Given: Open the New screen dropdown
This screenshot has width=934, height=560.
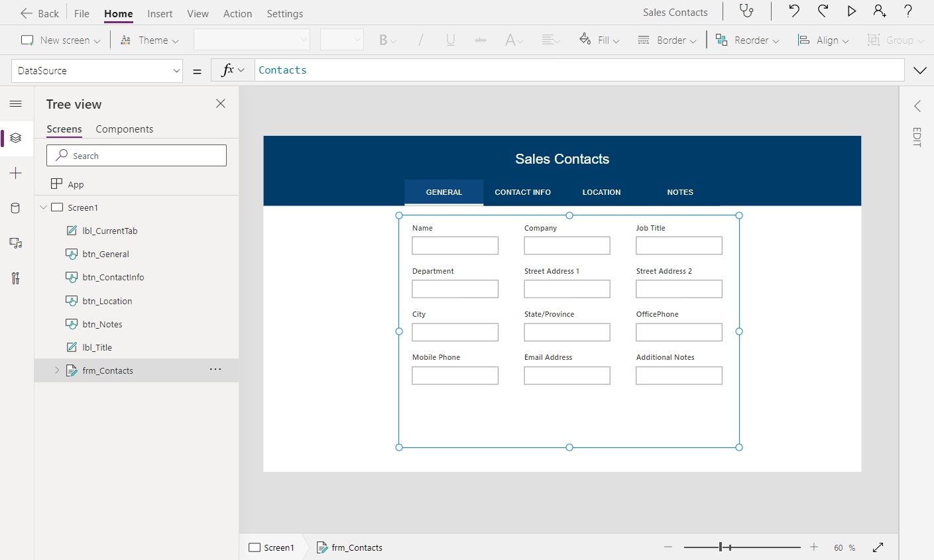Looking at the screenshot, I should pyautogui.click(x=98, y=40).
